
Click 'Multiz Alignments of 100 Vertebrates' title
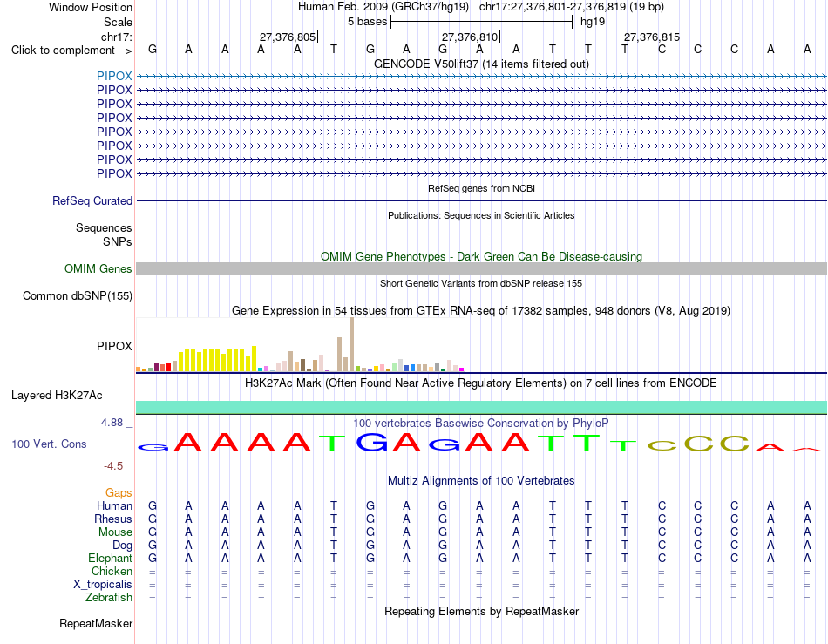(481, 480)
